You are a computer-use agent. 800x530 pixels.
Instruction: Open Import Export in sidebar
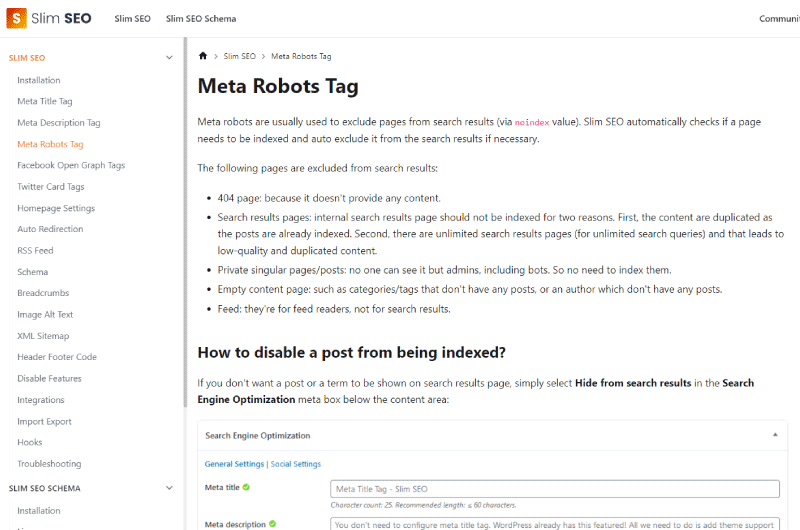tap(44, 421)
